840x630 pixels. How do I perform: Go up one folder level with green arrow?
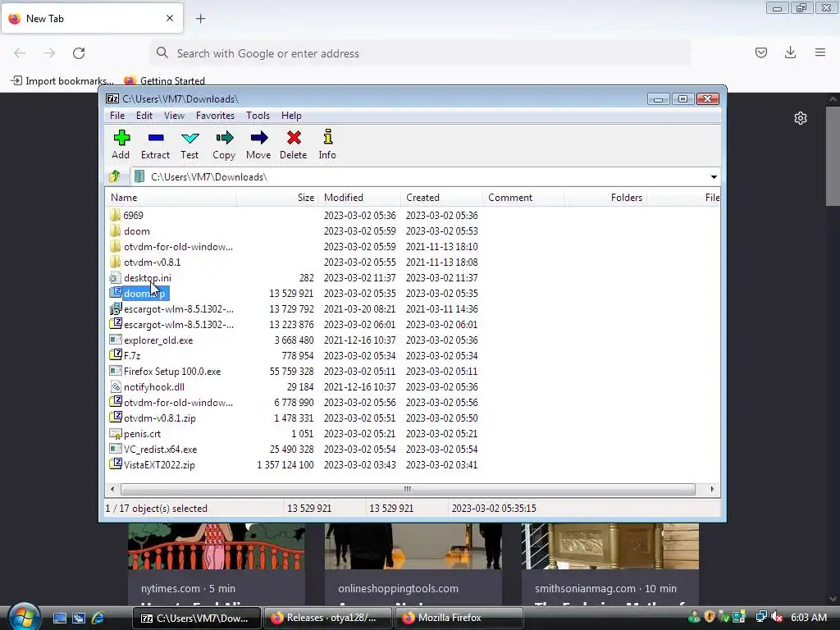point(115,176)
